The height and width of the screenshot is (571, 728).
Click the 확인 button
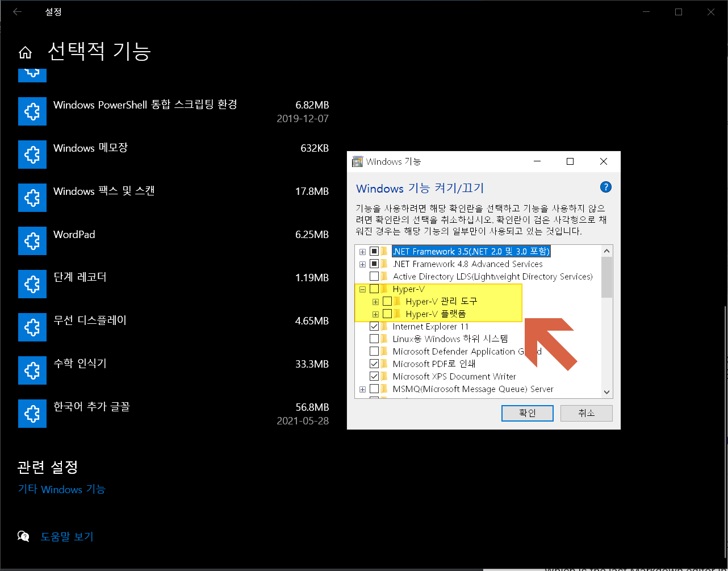click(x=528, y=413)
